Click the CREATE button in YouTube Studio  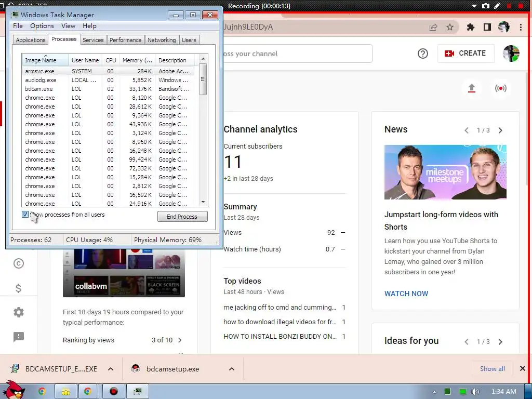(465, 54)
